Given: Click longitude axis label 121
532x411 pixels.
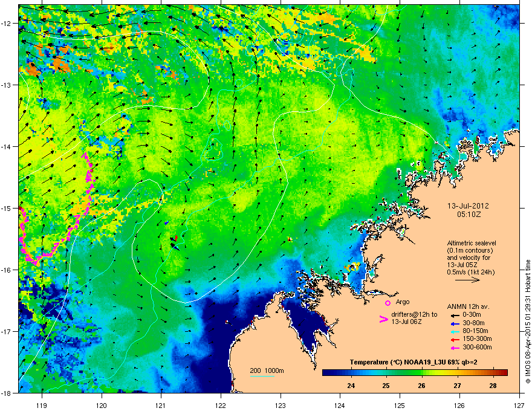Looking at the screenshot, I should pyautogui.click(x=161, y=405).
